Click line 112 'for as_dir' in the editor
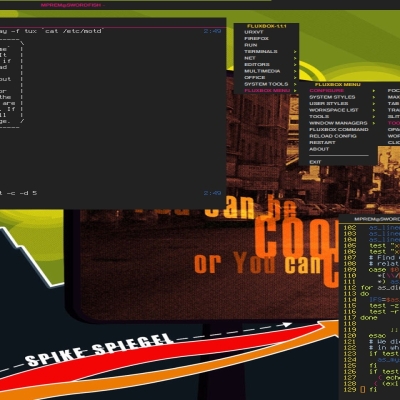 pos(379,287)
